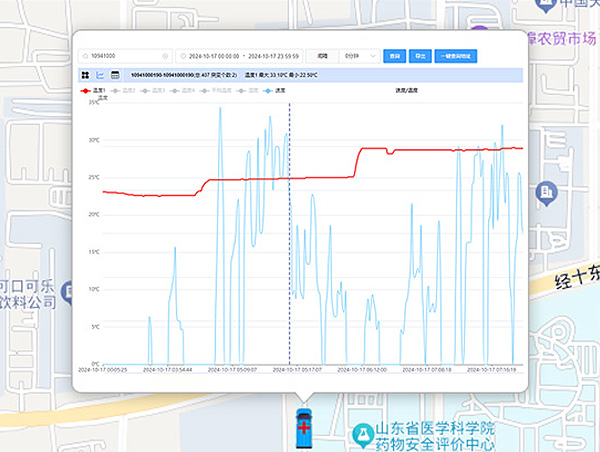This screenshot has width=600, height=452.
Task: Toggle the red Temperature 1 legend series
Action: (x=93, y=91)
